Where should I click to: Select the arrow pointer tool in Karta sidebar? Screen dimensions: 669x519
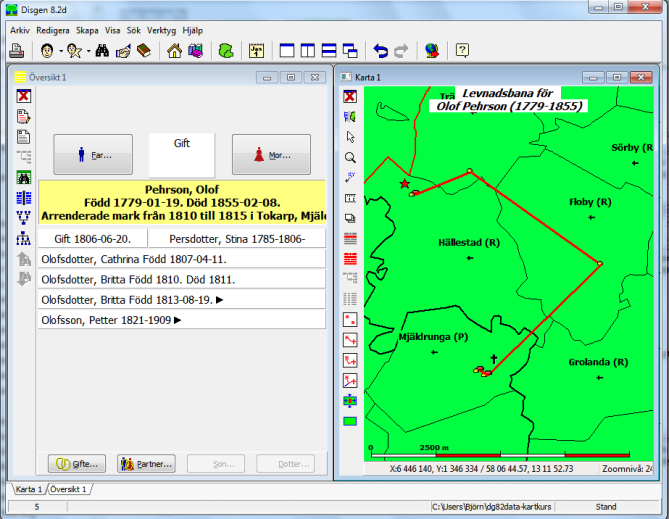350,137
